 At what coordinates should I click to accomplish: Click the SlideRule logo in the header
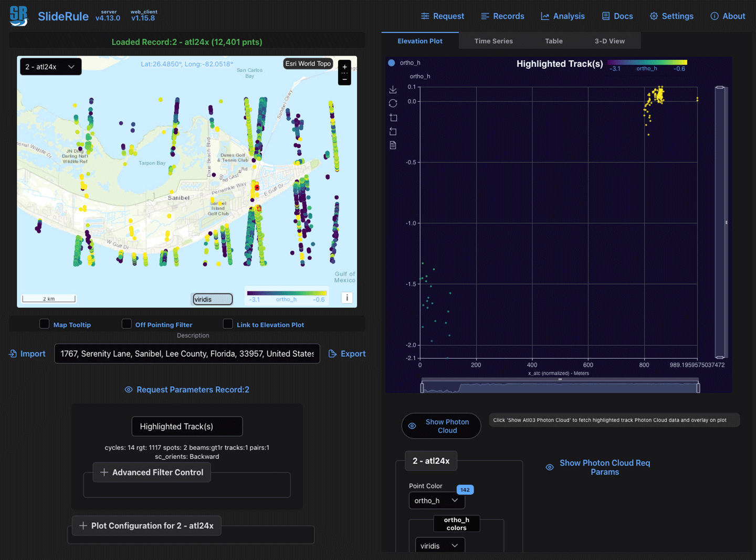pos(19,16)
